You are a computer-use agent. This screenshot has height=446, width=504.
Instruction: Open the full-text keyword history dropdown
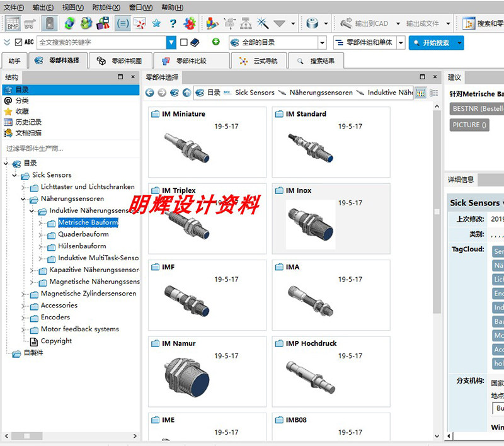tap(171, 42)
